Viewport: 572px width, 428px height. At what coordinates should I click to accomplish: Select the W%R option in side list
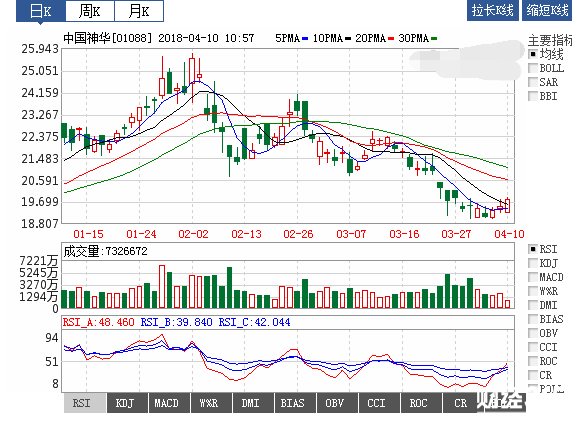(533, 291)
